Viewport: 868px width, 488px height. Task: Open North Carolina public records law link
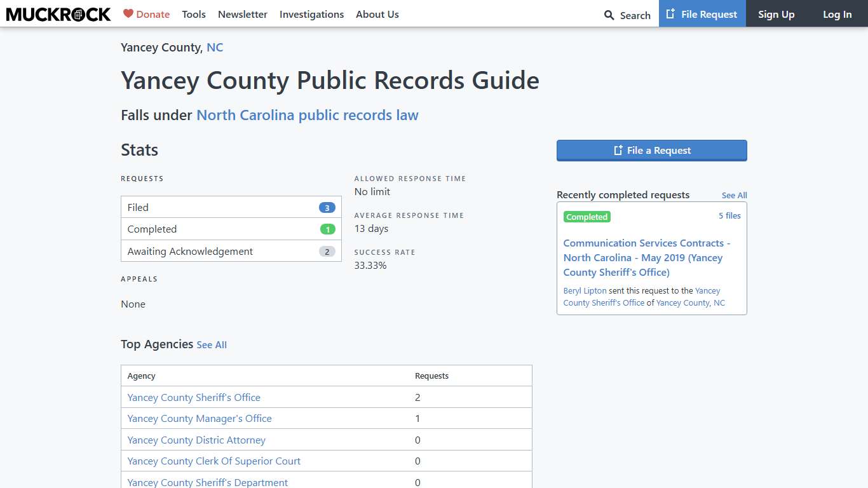click(307, 115)
